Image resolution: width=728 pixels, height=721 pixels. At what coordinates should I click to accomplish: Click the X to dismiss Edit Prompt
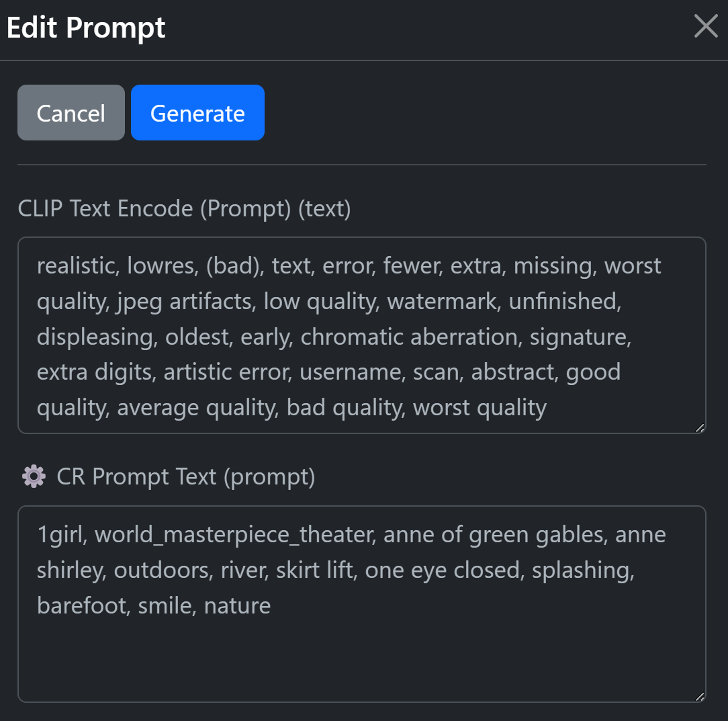(x=705, y=26)
